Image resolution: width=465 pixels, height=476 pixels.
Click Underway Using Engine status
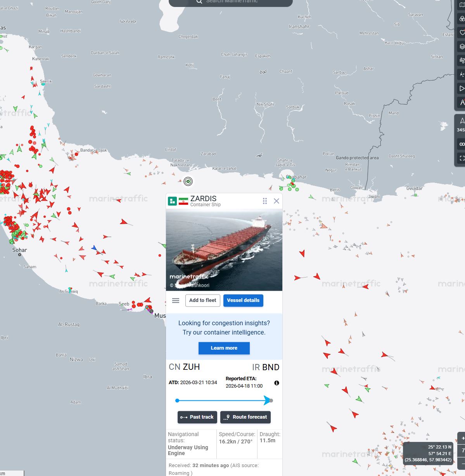(188, 450)
